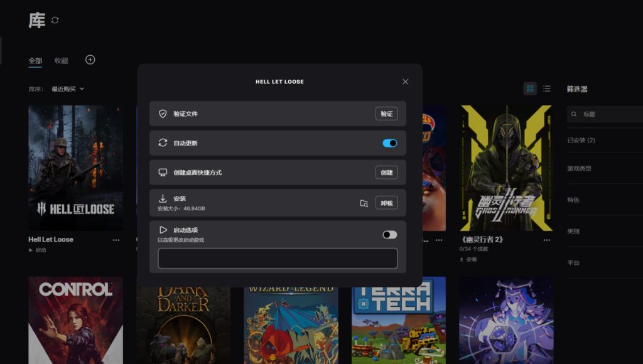Viewport: 643px width, 364px height.
Task: Switch to list view layout
Action: click(x=546, y=89)
